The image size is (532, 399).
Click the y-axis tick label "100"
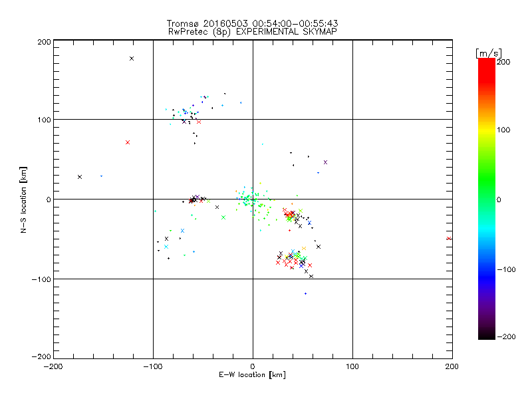point(45,120)
